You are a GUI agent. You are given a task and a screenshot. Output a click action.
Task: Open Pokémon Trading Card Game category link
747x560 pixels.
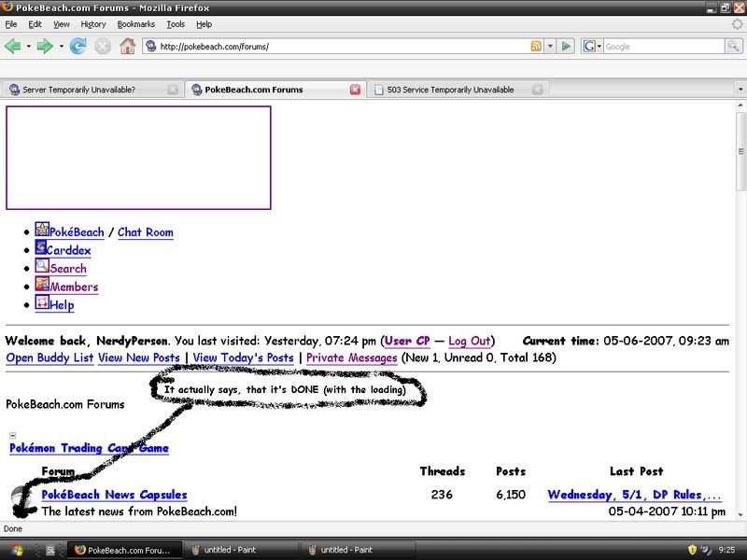pos(89,448)
